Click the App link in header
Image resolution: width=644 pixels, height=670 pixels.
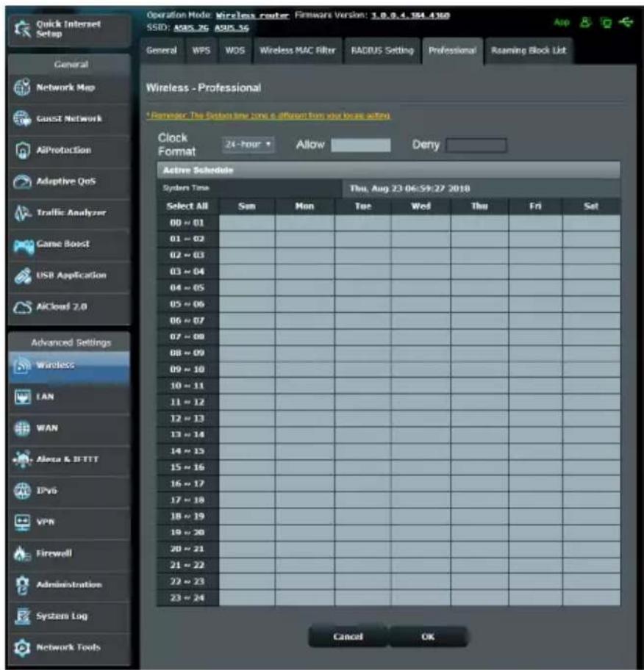562,22
